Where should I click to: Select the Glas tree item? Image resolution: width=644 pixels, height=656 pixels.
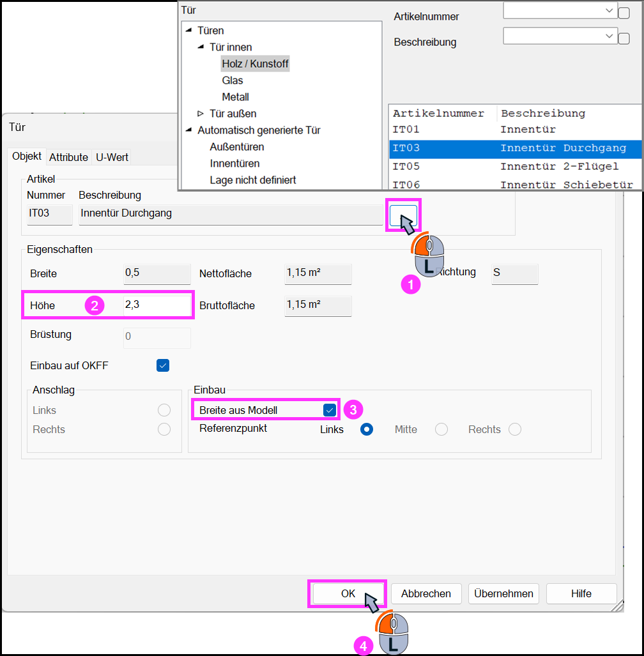point(233,80)
